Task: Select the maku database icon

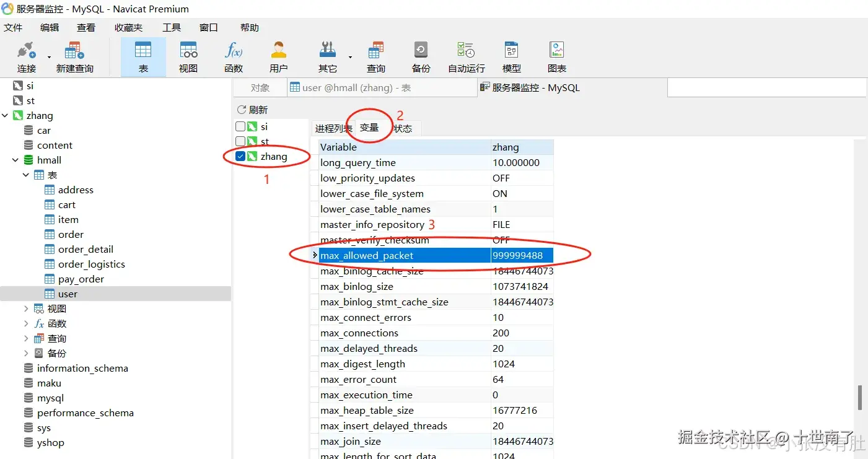Action: 28,383
